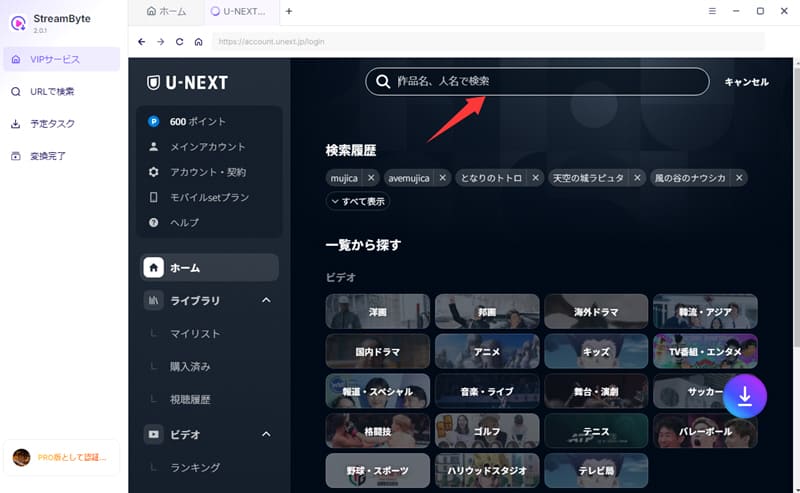The height and width of the screenshot is (493, 800).
Task: Open the TV番組・エンタメ category tile
Action: pos(705,351)
